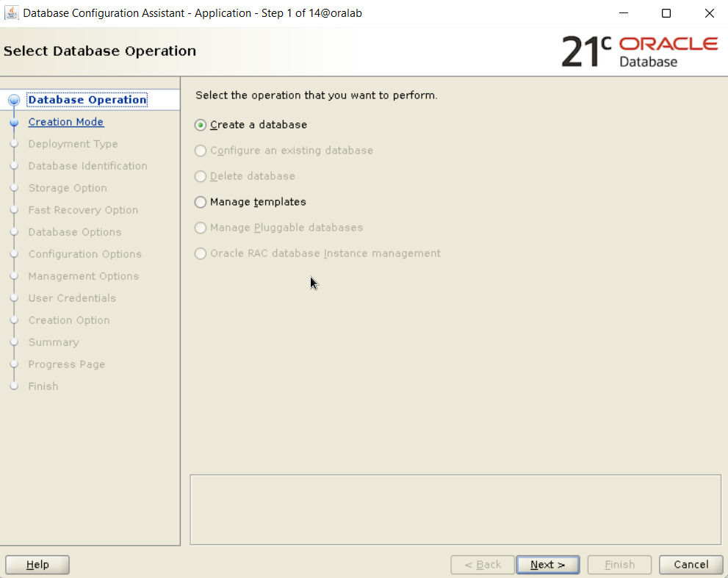Select the Create a database radio button
The width and height of the screenshot is (728, 578).
[201, 125]
